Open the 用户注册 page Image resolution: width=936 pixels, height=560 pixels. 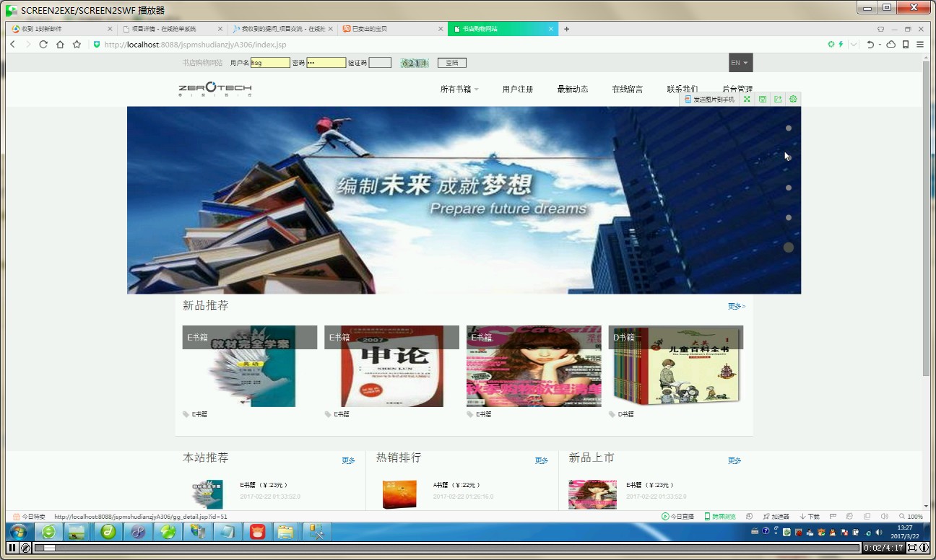coord(518,89)
